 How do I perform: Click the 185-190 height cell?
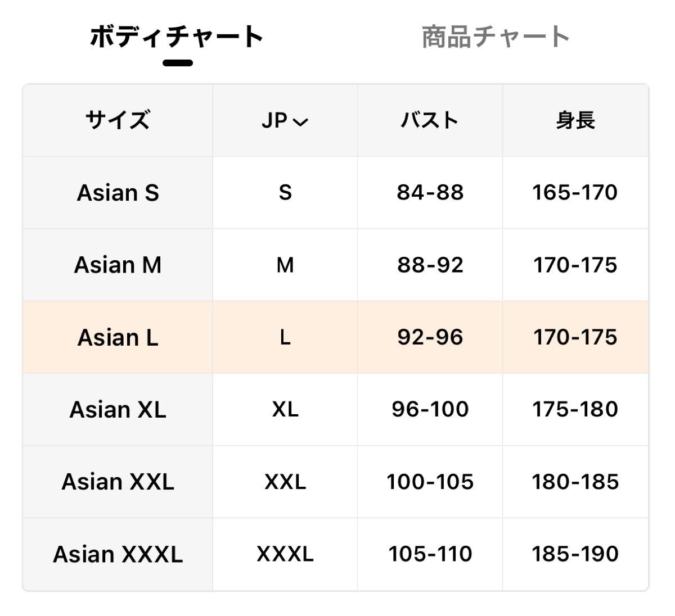click(575, 554)
